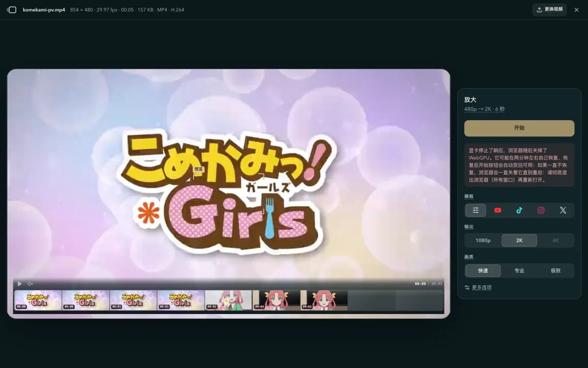Set output resolution to 1080p

(x=483, y=240)
